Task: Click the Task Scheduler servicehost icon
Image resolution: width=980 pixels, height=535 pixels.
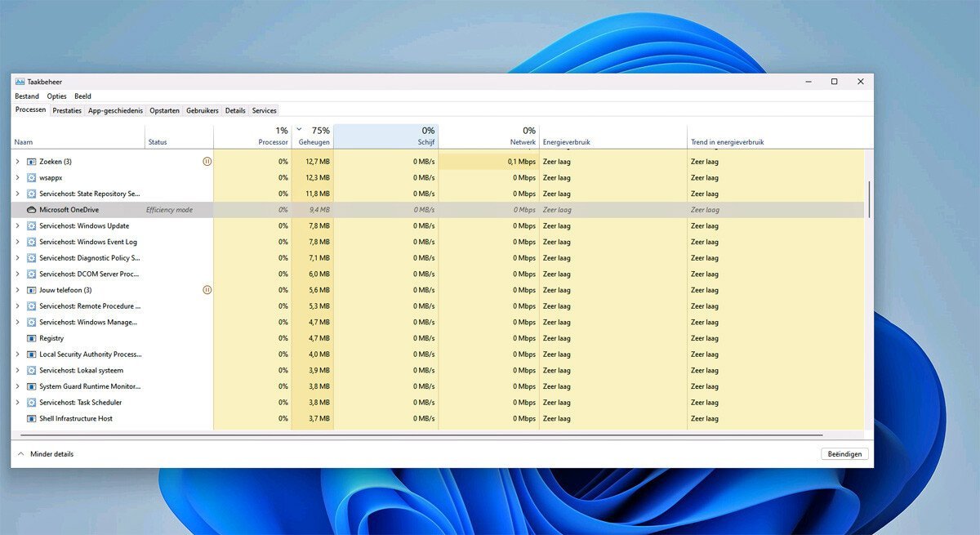Action: pyautogui.click(x=32, y=403)
